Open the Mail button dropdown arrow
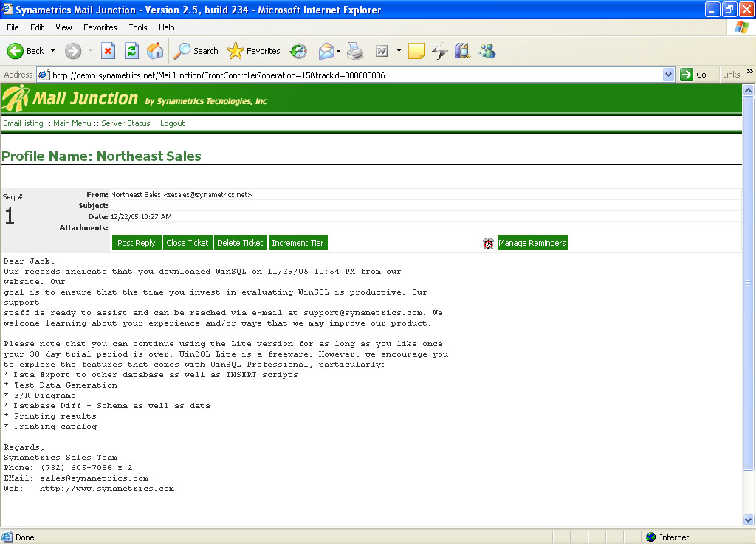Viewport: 756px width, 544px height. click(339, 51)
